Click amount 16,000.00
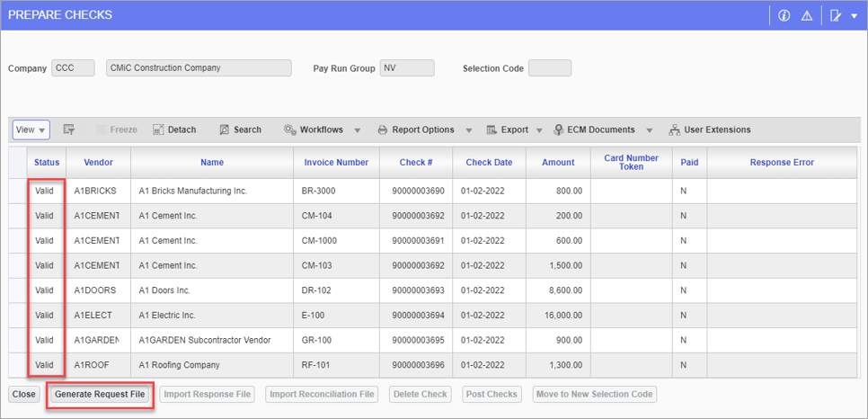The width and height of the screenshot is (868, 419). tap(562, 316)
